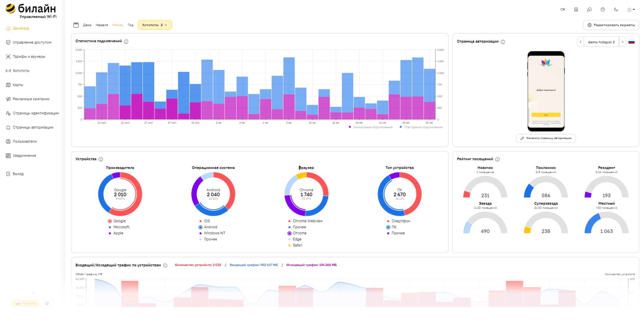
Task: Select Смартфон in device type legend
Action: pyautogui.click(x=398, y=221)
